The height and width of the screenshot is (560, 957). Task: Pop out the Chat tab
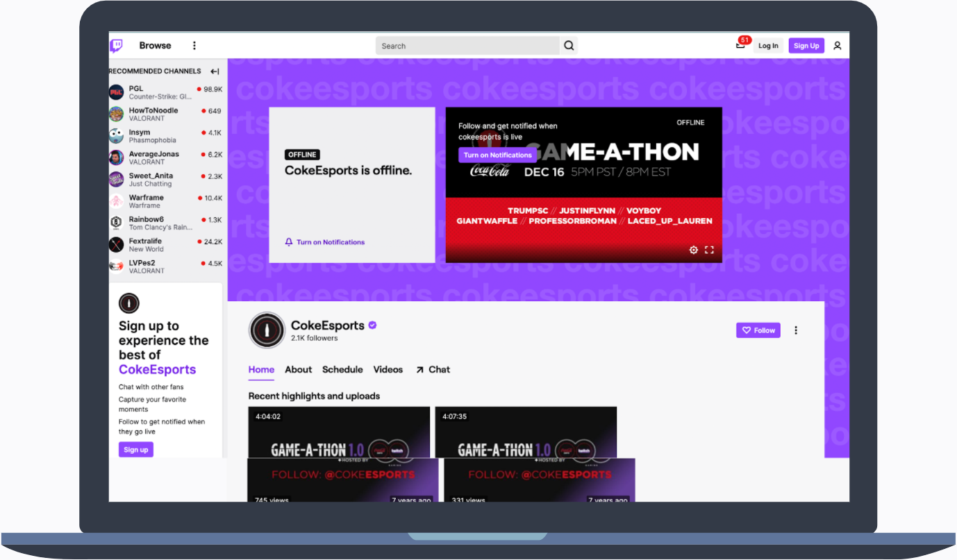point(433,370)
